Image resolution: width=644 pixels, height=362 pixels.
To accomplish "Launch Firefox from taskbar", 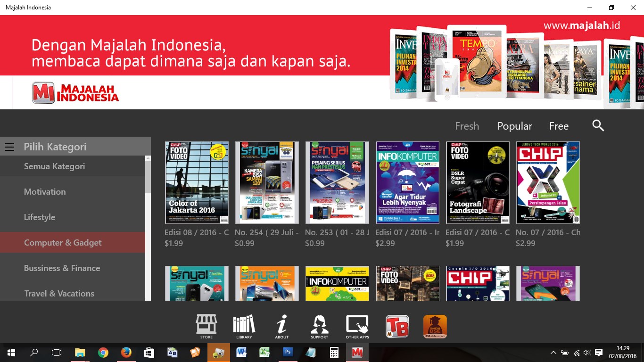I will (x=126, y=353).
